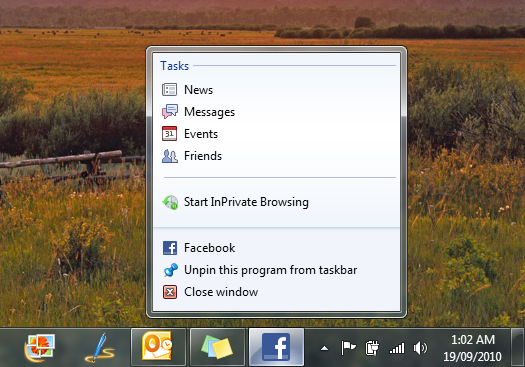Launch the pen writing app on taskbar
The image size is (525, 367).
pos(100,348)
